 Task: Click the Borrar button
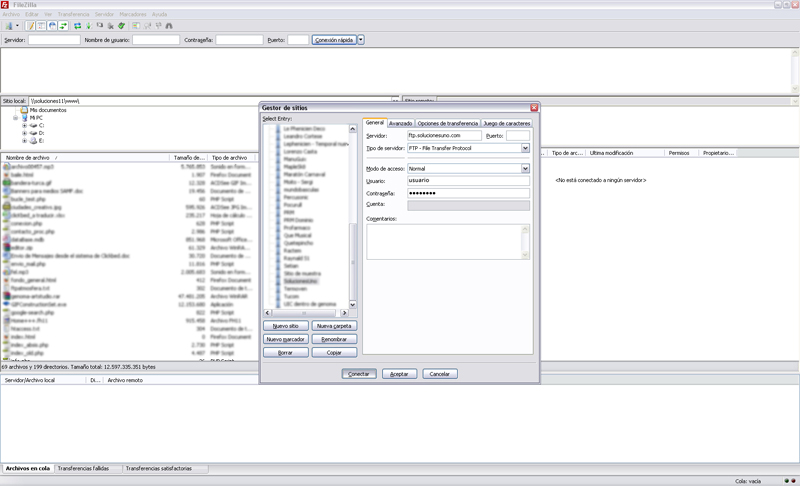pos(286,352)
